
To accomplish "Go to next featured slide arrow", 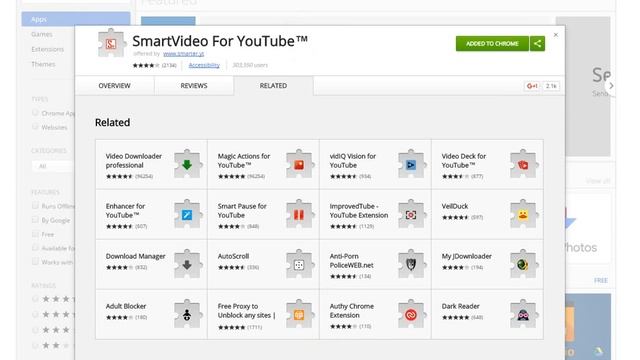I will [x=611, y=86].
